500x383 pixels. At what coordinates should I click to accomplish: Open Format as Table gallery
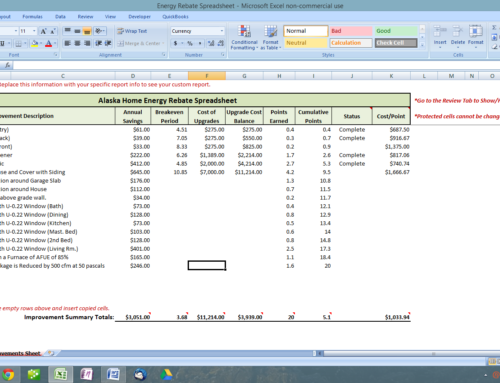point(270,37)
